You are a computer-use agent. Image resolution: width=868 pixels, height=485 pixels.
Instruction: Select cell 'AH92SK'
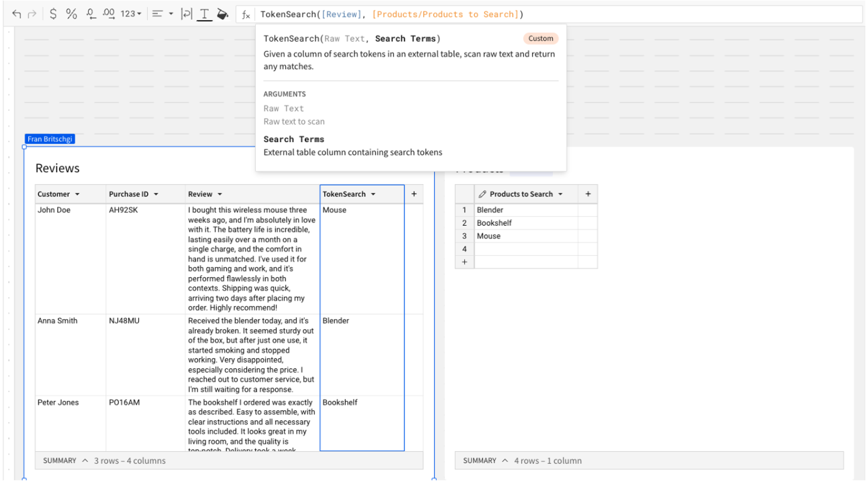point(145,258)
